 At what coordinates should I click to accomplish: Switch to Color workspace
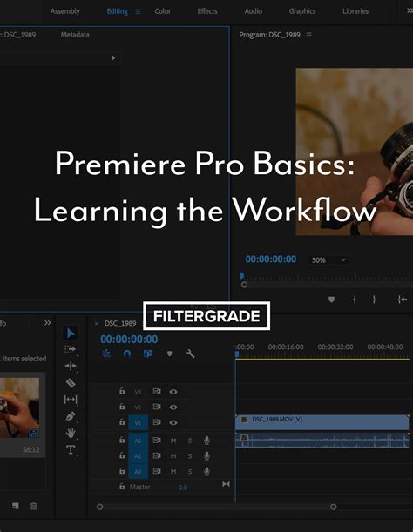coord(162,11)
